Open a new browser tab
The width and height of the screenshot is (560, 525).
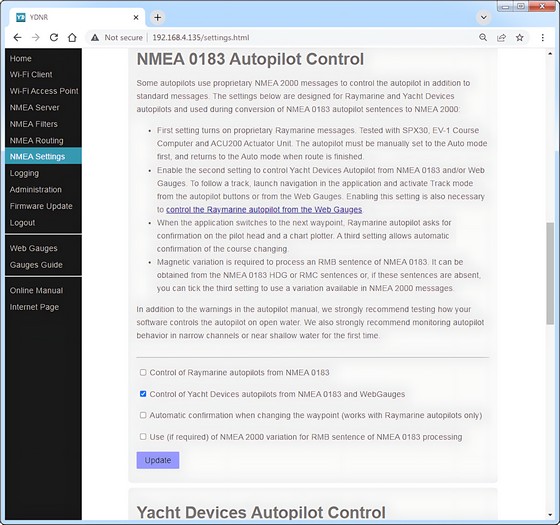(x=158, y=17)
